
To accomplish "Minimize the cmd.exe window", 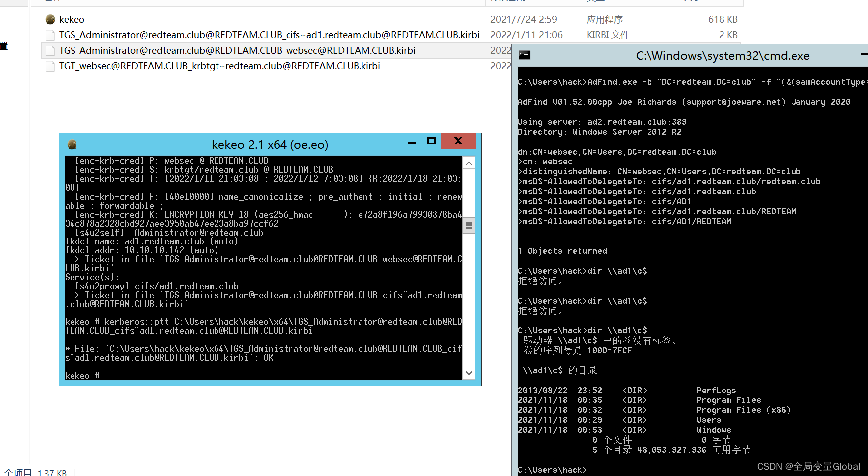I will 862,52.
